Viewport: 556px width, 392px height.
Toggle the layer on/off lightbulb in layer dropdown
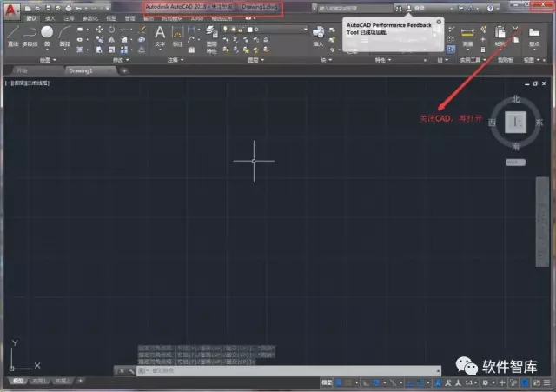pyautogui.click(x=225, y=29)
